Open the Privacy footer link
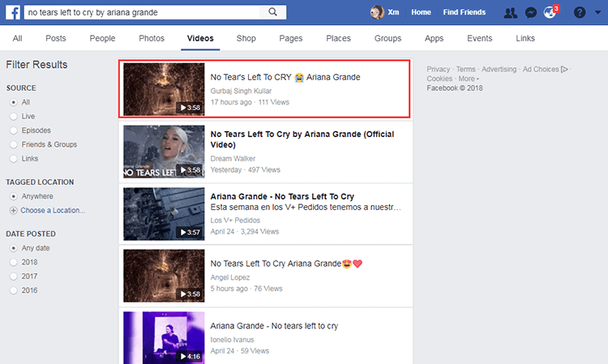608x364 pixels. tap(438, 70)
